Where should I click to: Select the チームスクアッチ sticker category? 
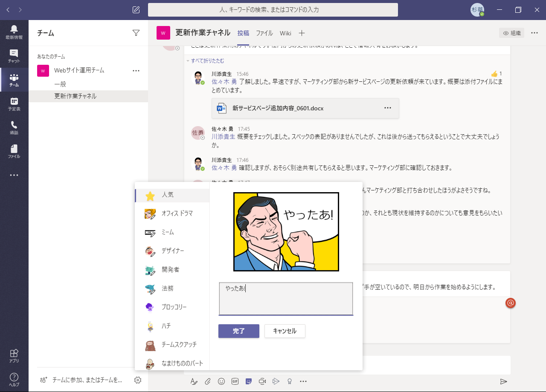(x=172, y=345)
